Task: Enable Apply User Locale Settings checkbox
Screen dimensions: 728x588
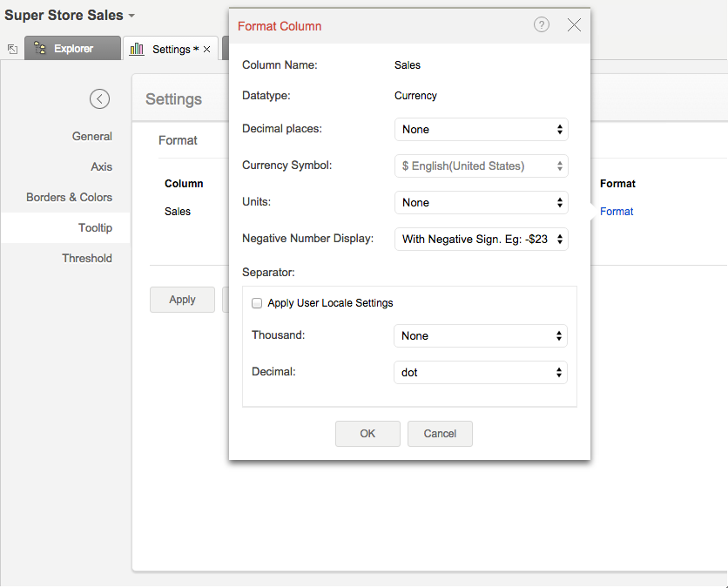Action: (257, 303)
